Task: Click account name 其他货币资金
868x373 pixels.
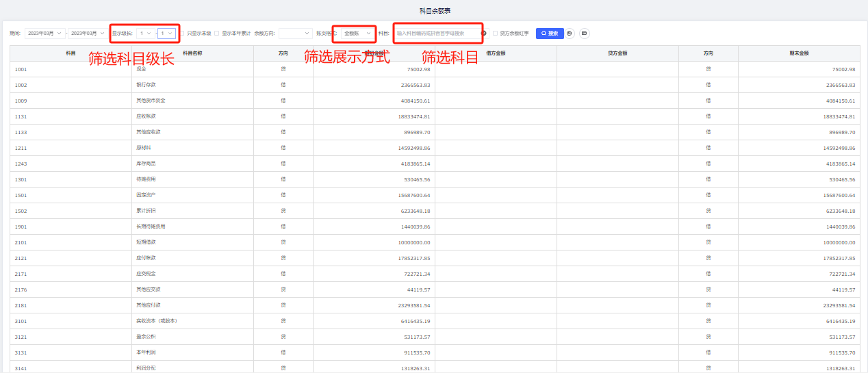Action: (151, 101)
